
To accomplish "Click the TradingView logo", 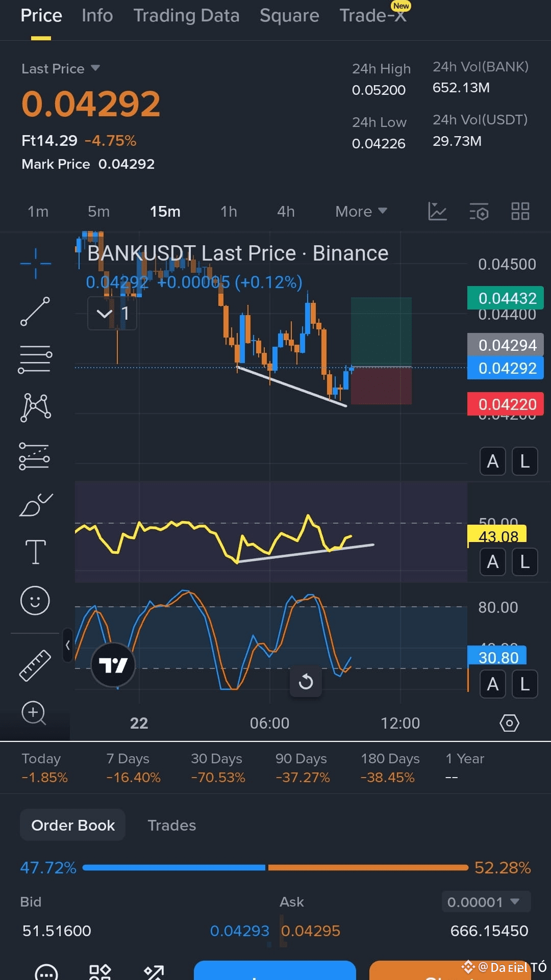I will point(113,665).
